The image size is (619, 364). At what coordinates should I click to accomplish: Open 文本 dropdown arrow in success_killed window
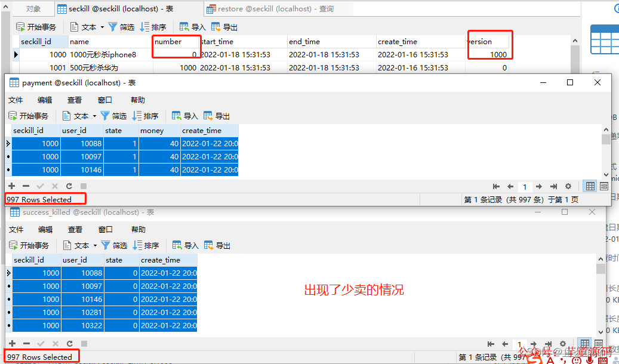click(95, 245)
